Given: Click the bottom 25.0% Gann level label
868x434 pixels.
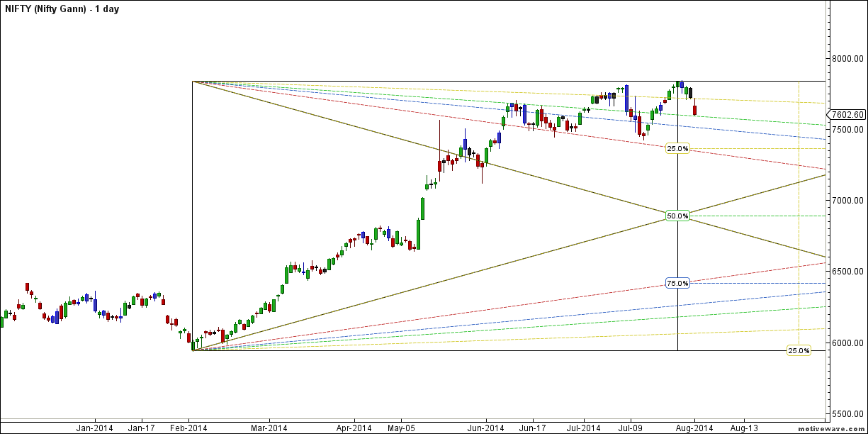Looking at the screenshot, I should (x=799, y=350).
